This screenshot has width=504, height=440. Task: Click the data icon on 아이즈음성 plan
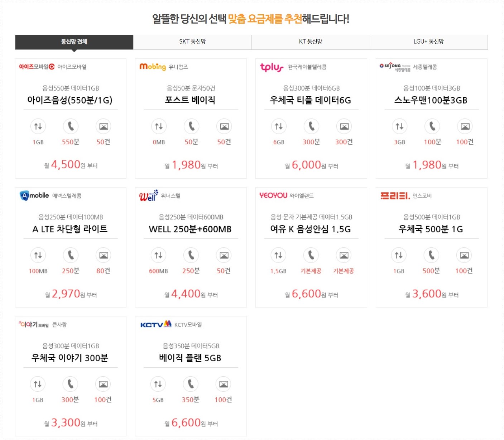[38, 126]
